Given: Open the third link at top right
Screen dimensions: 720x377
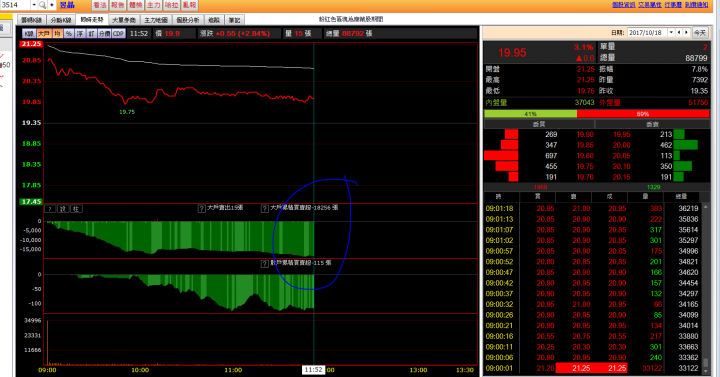Looking at the screenshot, I should pos(673,5).
